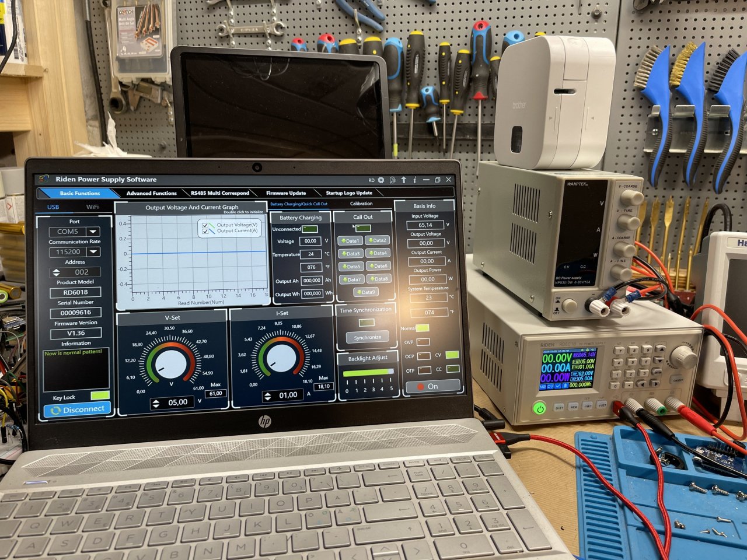
Task: Expand the Communication Rate 115200 dropdown
Action: point(93,252)
